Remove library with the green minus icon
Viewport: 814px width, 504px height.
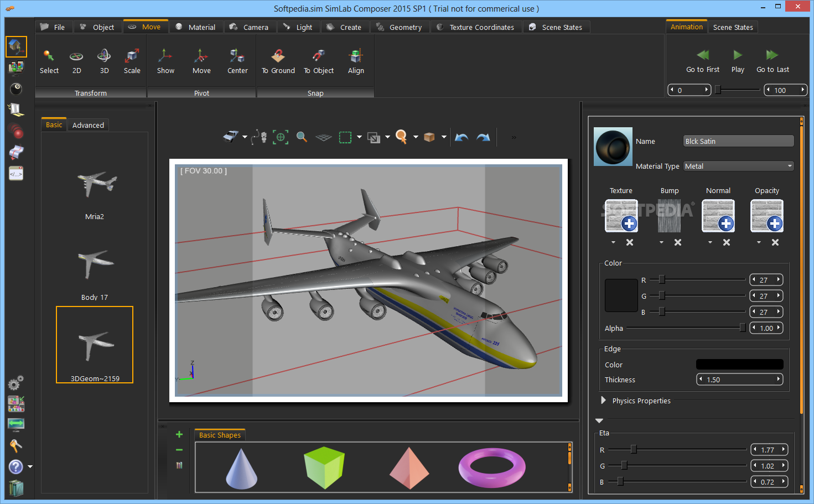pos(179,450)
